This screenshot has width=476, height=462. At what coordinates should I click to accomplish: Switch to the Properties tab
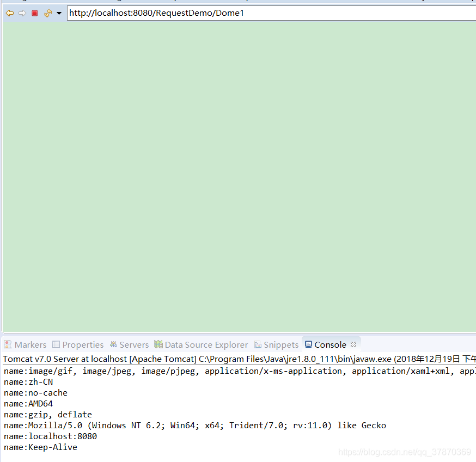78,344
